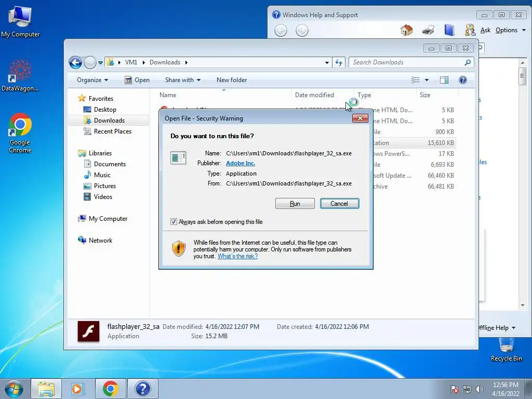Open the Organize dropdown menu
This screenshot has height=399, width=532.
(92, 80)
